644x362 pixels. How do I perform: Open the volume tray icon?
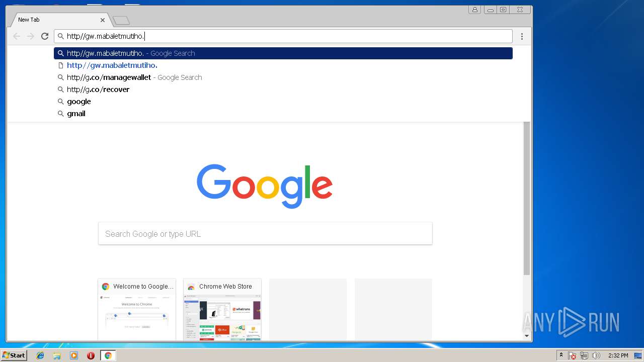click(596, 355)
